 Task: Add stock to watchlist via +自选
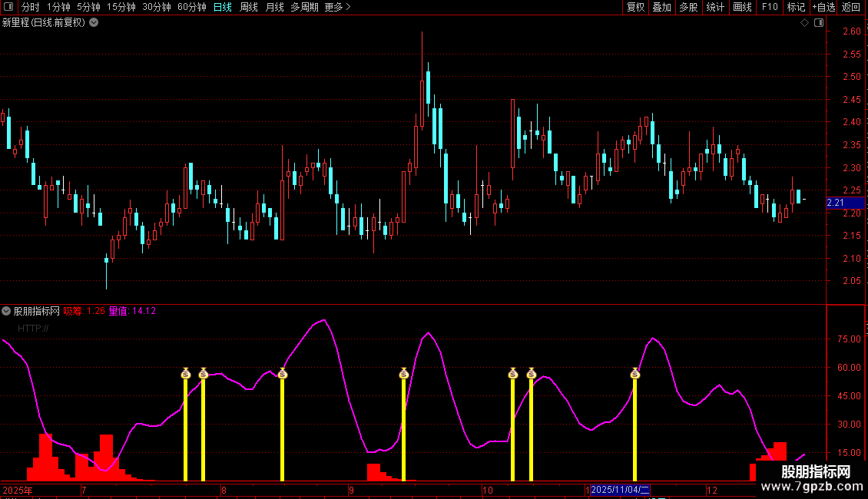[x=823, y=7]
